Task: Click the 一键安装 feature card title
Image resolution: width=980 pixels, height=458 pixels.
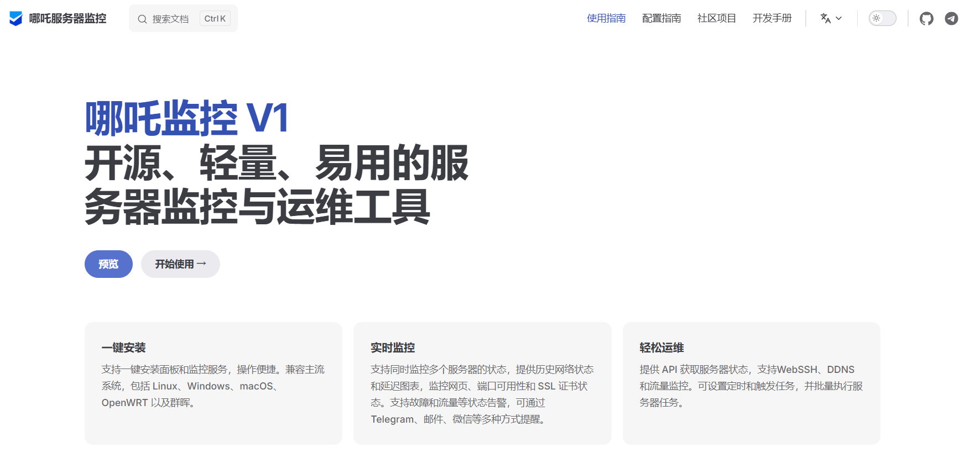Action: (x=123, y=348)
